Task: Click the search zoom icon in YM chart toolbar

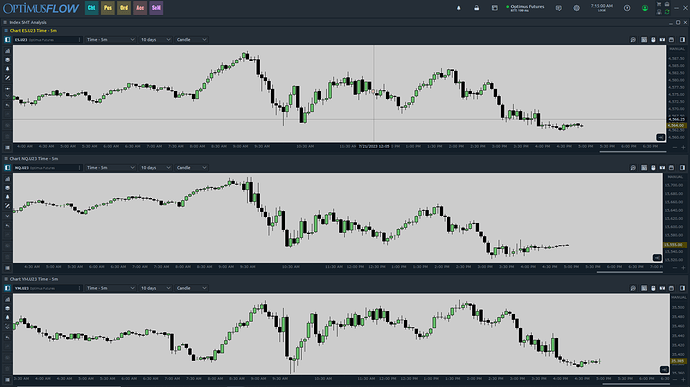Action: pyautogui.click(x=633, y=288)
